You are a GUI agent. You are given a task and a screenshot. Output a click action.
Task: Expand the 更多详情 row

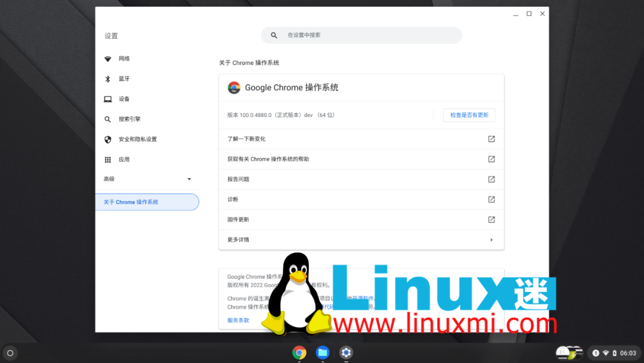[361, 239]
